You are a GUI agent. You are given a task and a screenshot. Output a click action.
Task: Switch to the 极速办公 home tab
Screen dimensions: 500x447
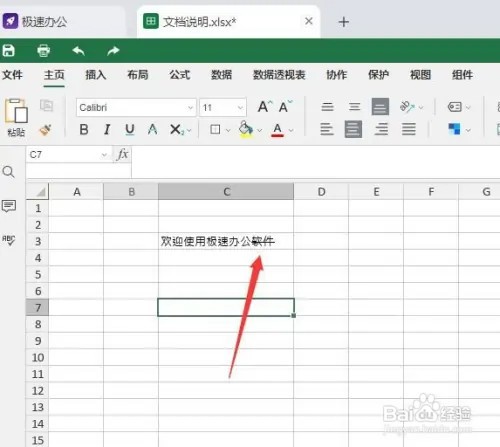pyautogui.click(x=63, y=22)
